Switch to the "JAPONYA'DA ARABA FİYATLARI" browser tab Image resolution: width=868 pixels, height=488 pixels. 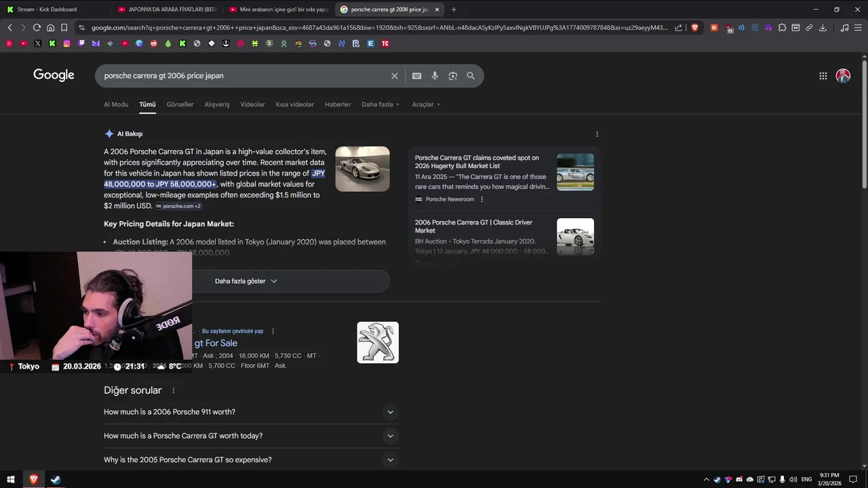[167, 9]
